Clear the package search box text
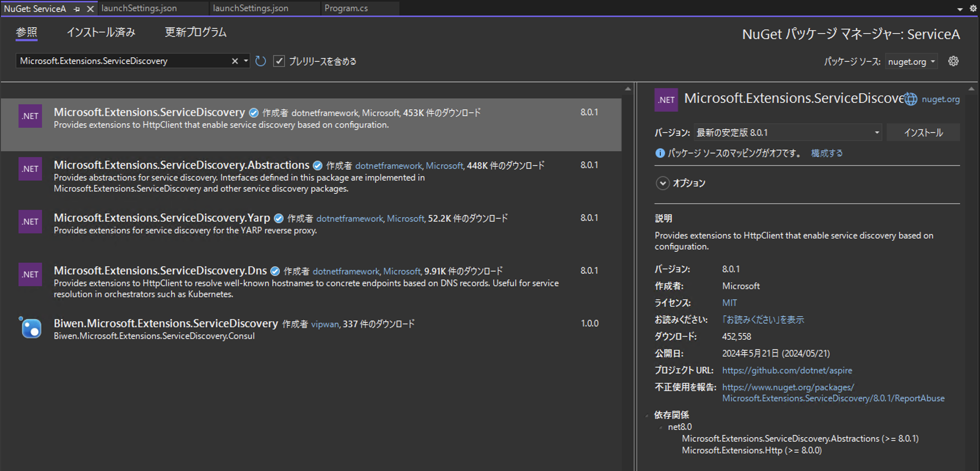This screenshot has width=980, height=471. click(235, 61)
